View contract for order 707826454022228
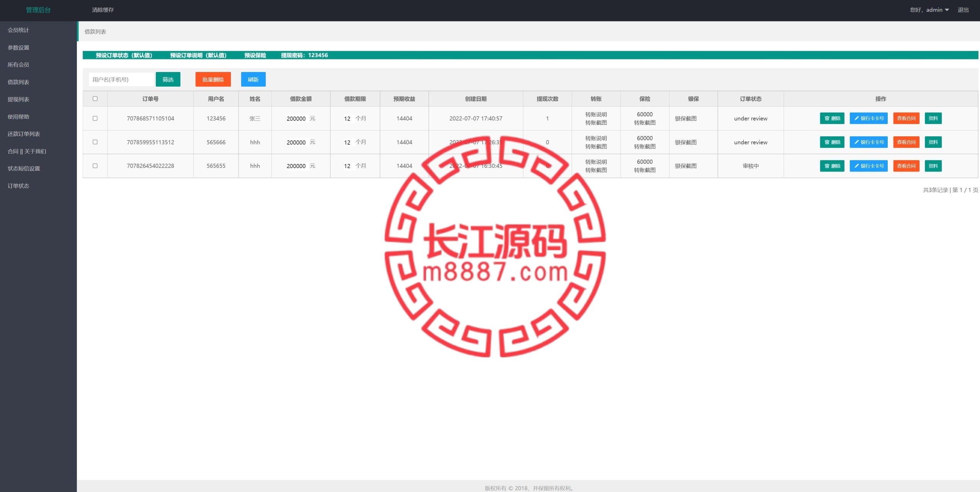980x492 pixels. [906, 166]
